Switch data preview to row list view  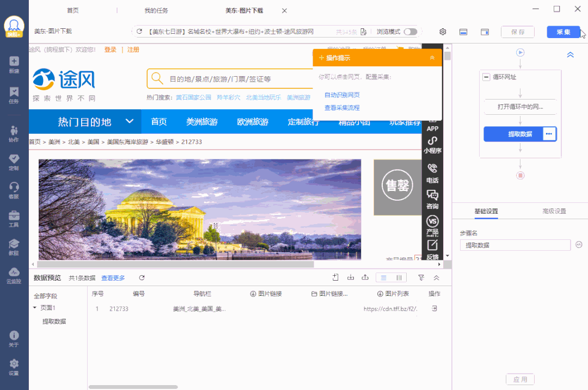tap(383, 278)
